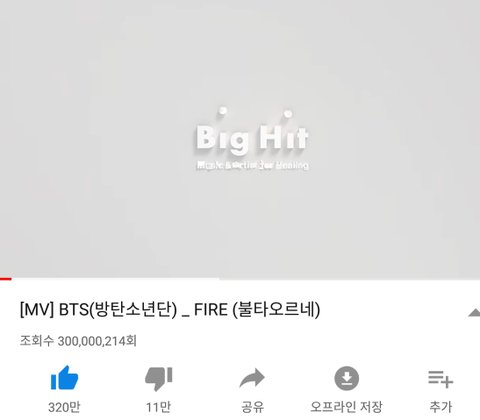Image resolution: width=480 pixels, height=420 pixels.
Task: Click the unplayed part of the seek bar
Action: (246, 279)
